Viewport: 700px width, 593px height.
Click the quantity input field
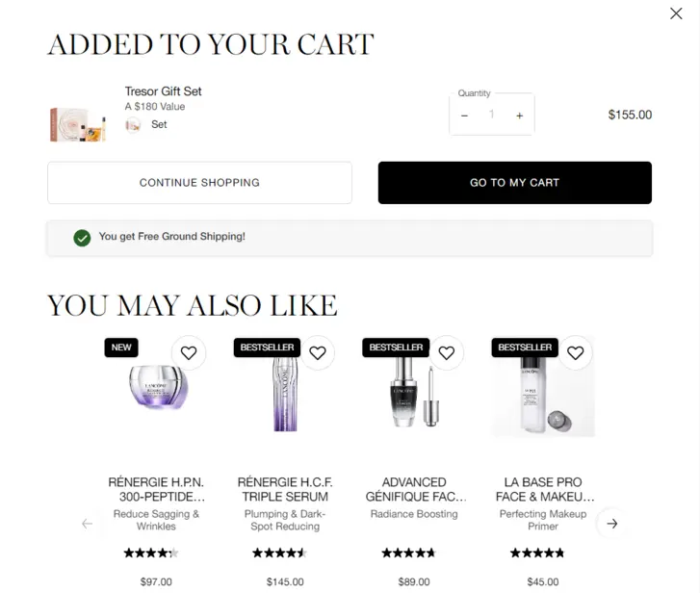(x=491, y=116)
